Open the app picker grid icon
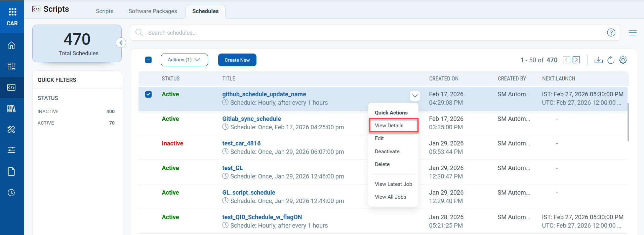Screen dimensions: 644x235 tap(12, 12)
